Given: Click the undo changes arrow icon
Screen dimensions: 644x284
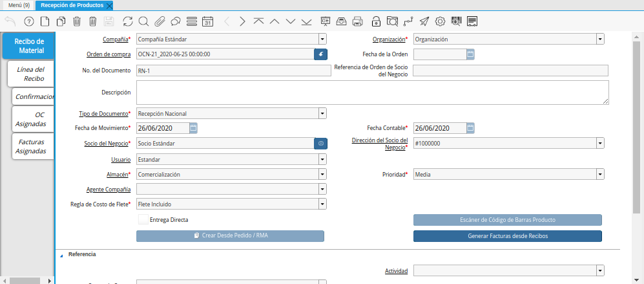Looking at the screenshot, I should (10, 21).
